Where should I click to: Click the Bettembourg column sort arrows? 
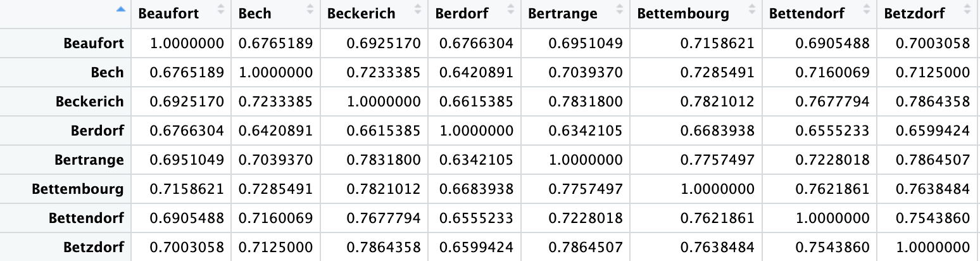click(753, 10)
